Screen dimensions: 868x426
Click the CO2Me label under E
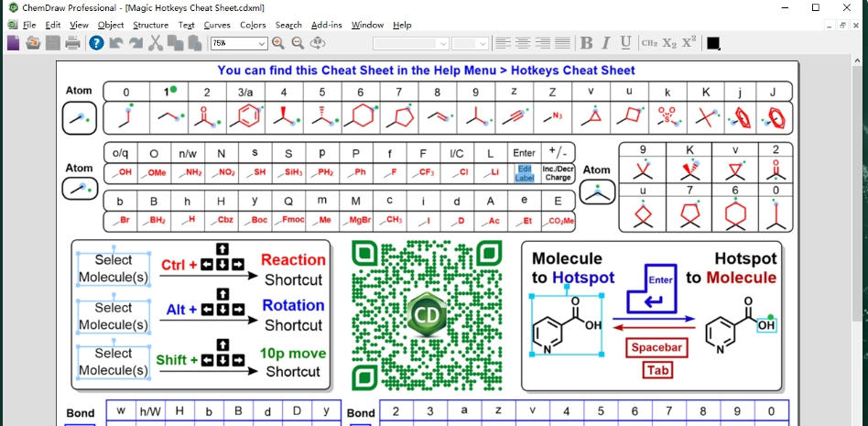(562, 221)
